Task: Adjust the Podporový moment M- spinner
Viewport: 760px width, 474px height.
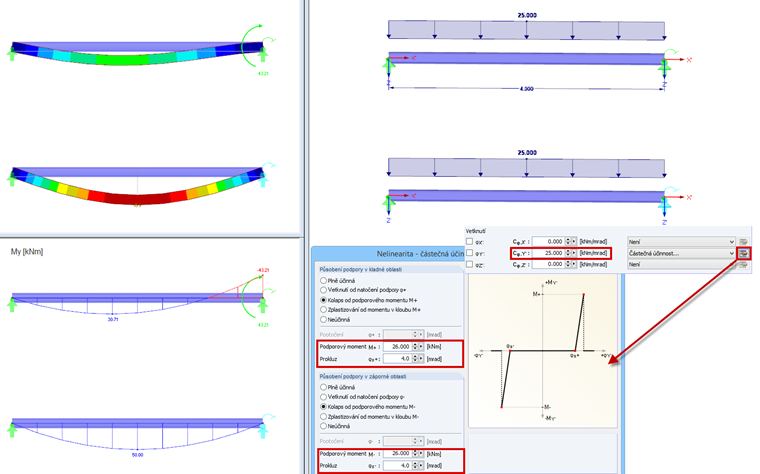Action: 414,454
